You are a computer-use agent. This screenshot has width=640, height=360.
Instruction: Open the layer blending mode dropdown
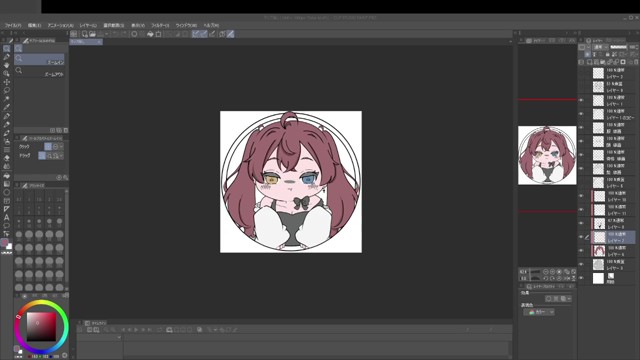coord(600,47)
